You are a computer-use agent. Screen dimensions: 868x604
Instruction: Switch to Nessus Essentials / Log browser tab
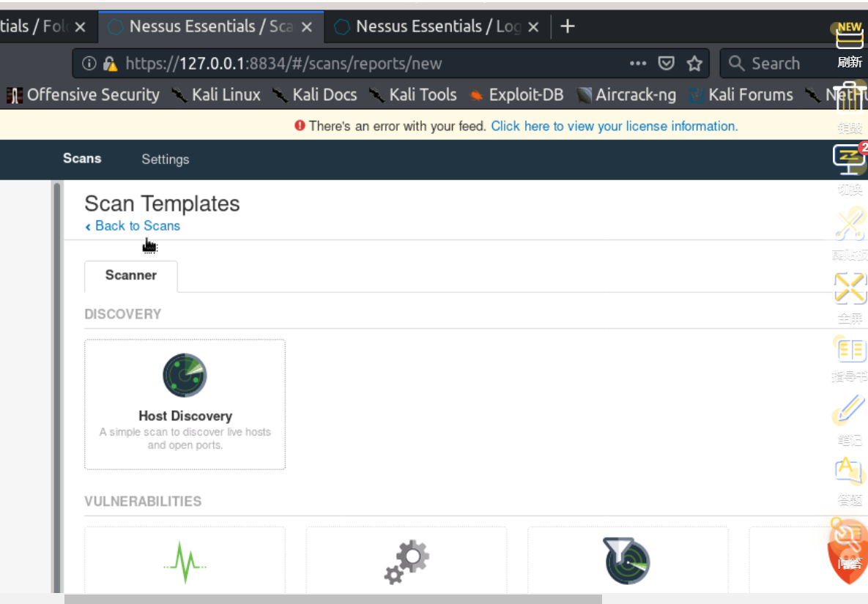(x=439, y=26)
